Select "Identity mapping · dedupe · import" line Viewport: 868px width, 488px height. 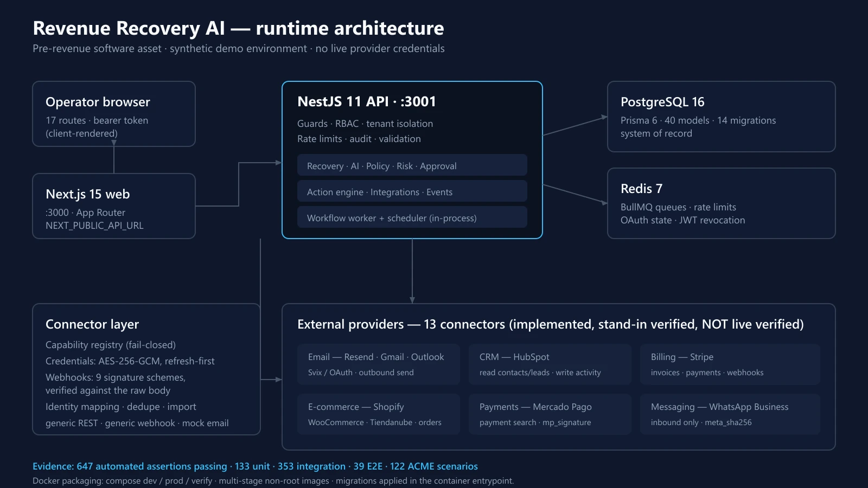point(121,407)
